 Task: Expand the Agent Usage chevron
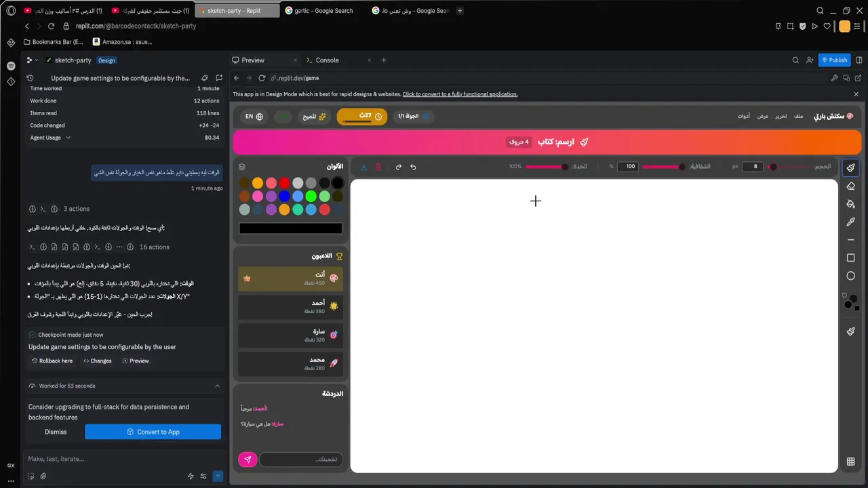tap(68, 138)
